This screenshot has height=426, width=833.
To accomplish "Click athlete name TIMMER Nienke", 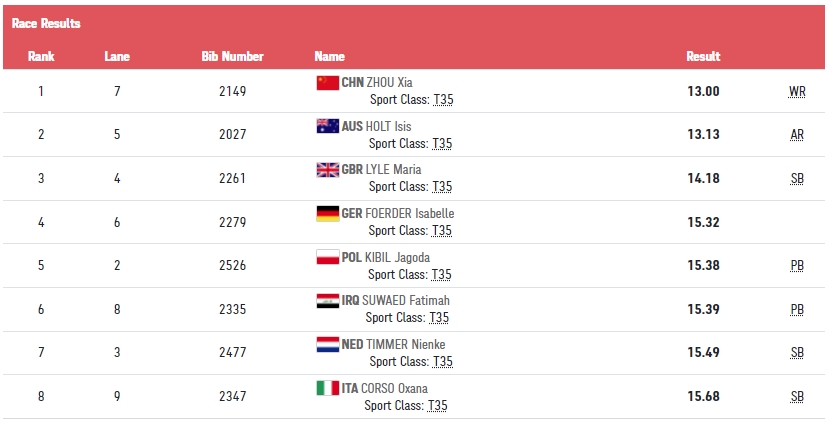I will click(x=406, y=344).
